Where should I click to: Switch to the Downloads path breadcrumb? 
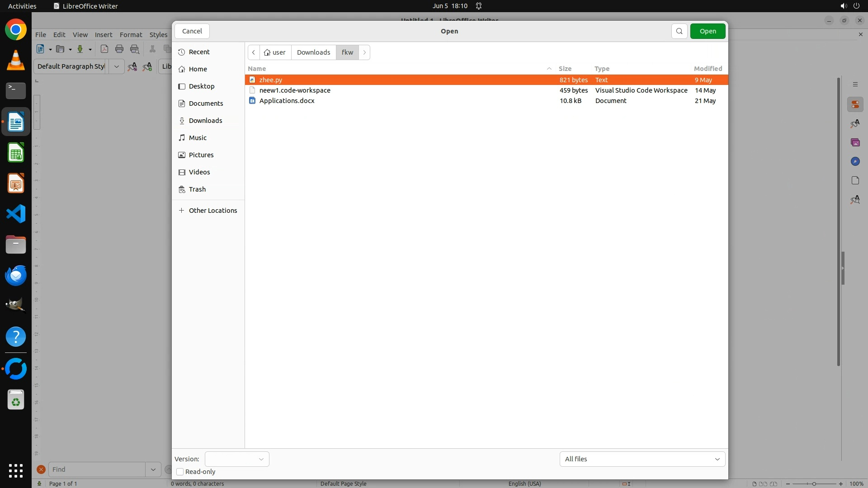(313, 52)
